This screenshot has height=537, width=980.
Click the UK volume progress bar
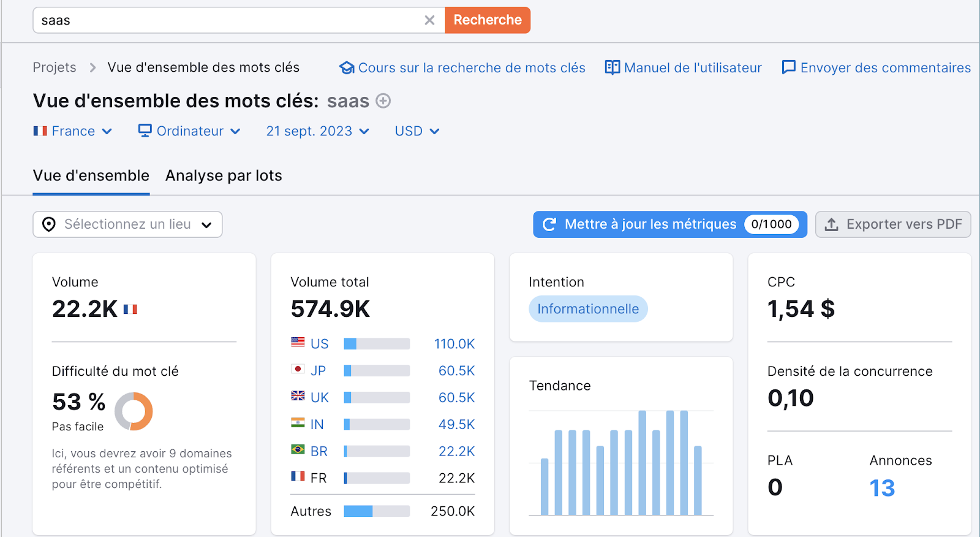point(377,398)
